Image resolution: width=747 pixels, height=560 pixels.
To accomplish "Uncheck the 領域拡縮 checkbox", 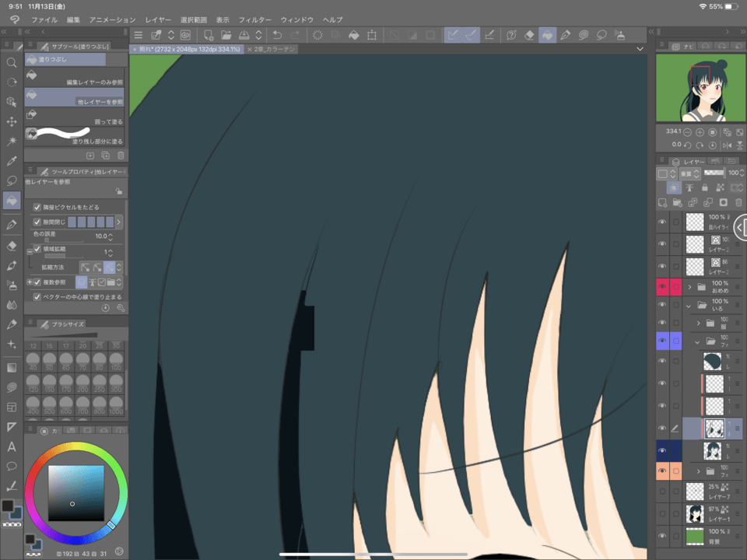I will point(37,250).
